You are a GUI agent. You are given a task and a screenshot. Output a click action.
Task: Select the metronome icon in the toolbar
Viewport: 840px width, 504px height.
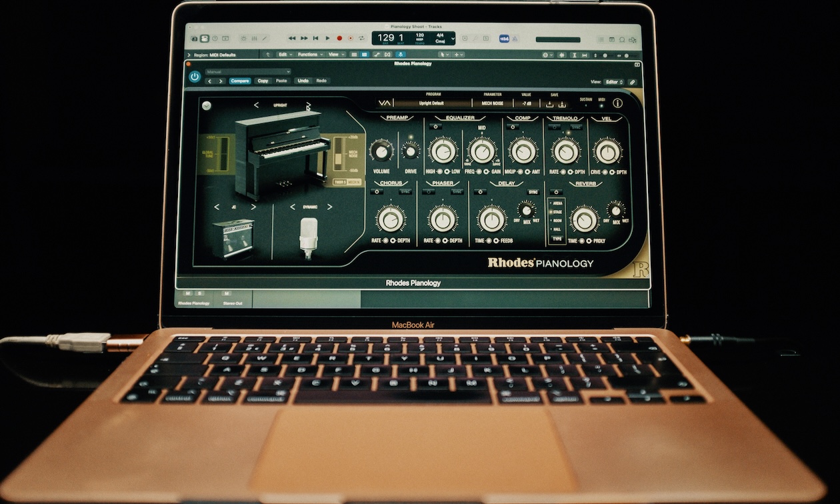click(x=515, y=39)
